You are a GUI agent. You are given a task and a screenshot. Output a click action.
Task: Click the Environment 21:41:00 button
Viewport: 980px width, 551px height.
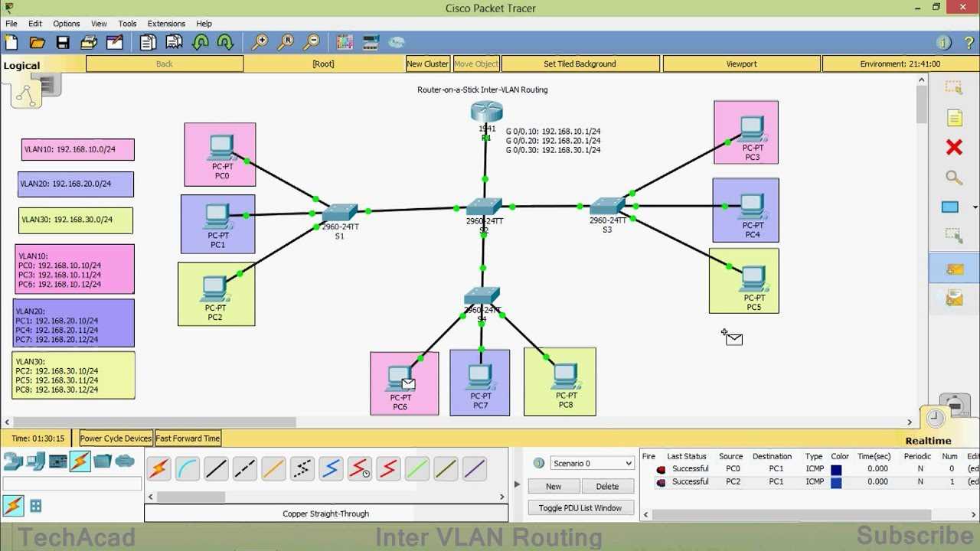(x=900, y=64)
